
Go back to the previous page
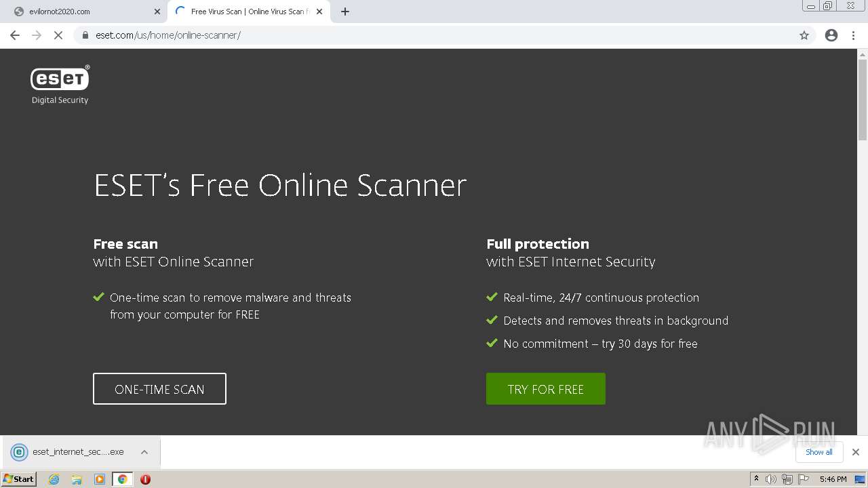[15, 35]
